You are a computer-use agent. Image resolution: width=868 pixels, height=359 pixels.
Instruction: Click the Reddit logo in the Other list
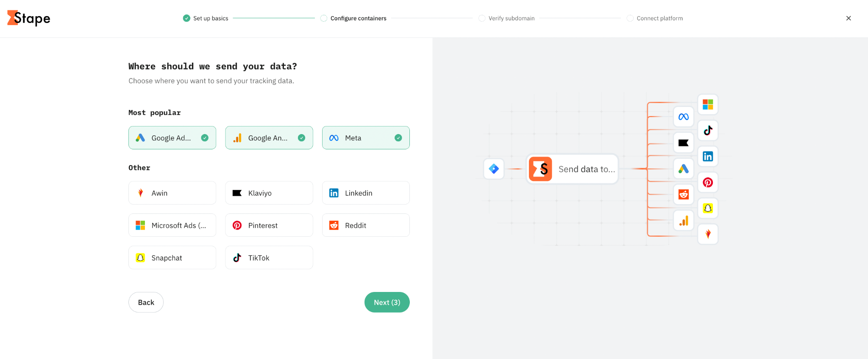click(334, 225)
